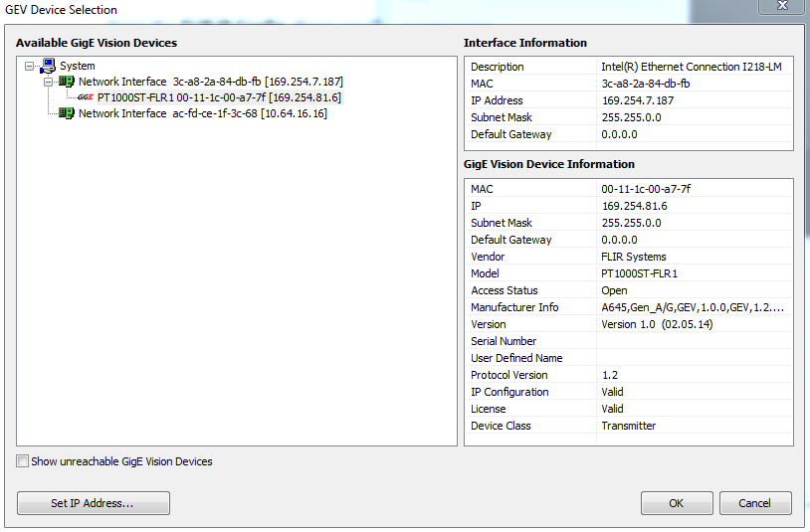Click the empty Serial Number value field

(693, 341)
